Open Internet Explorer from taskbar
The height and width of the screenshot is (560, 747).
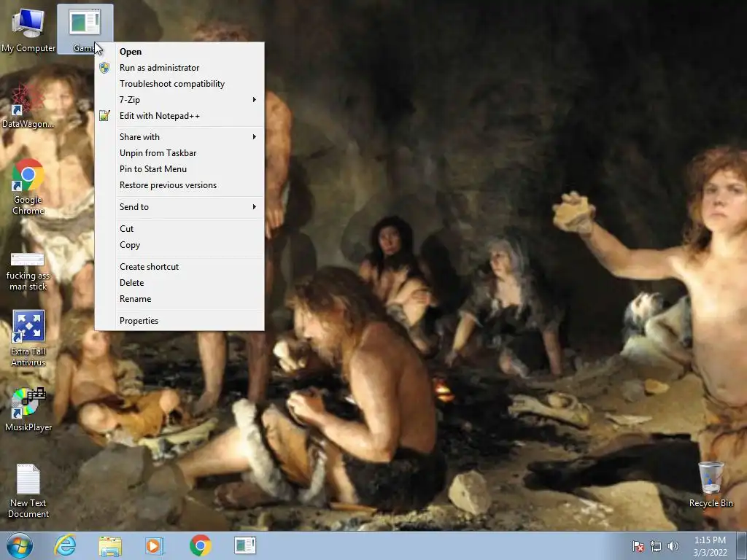[x=65, y=545]
